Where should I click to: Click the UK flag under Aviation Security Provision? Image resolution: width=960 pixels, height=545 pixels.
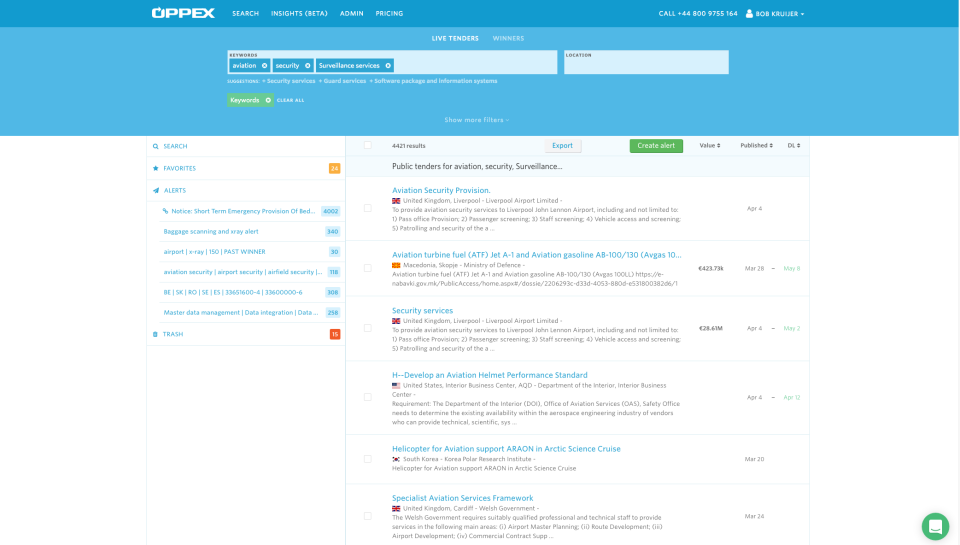(396, 201)
